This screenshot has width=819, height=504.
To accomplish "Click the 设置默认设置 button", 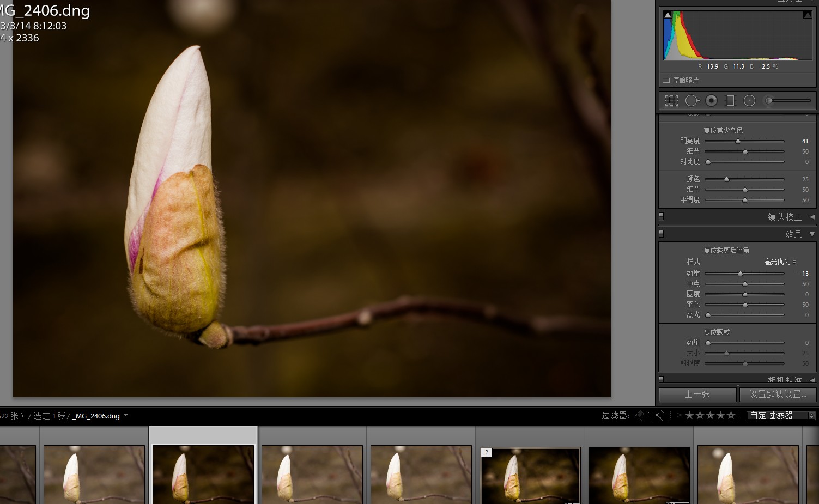I will 778,394.
